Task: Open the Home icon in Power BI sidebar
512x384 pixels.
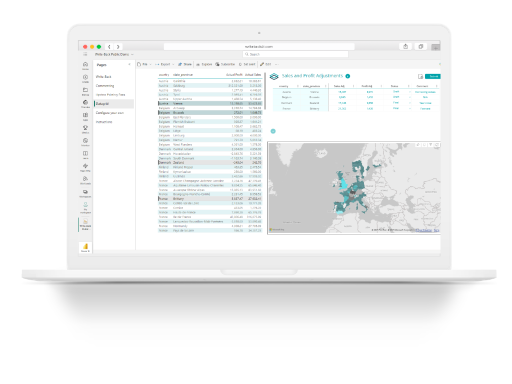Action: click(x=85, y=65)
